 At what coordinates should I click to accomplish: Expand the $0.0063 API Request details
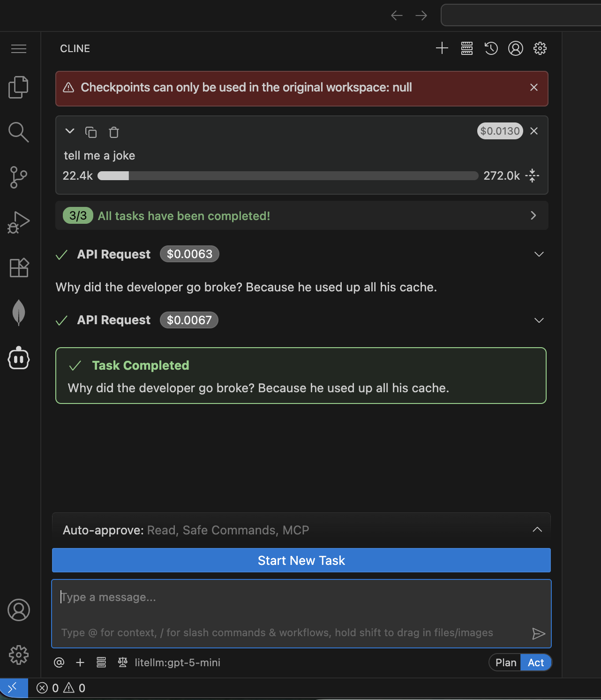click(x=539, y=254)
